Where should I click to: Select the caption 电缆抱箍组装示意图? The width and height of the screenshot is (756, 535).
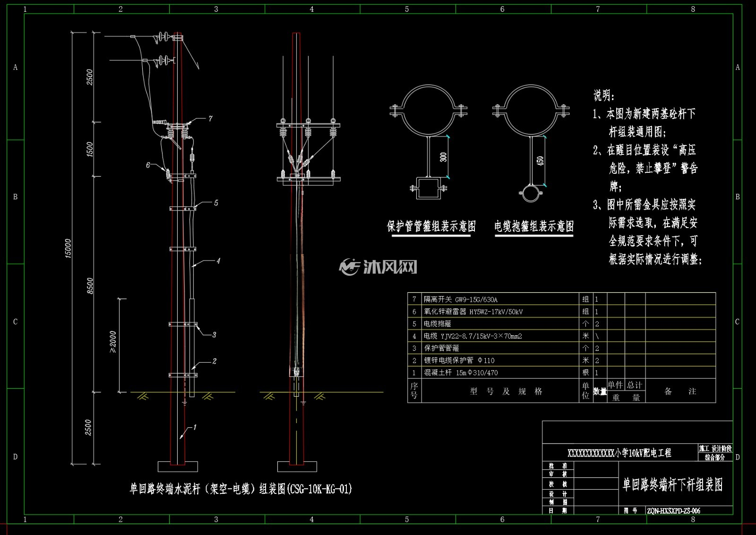(x=534, y=226)
